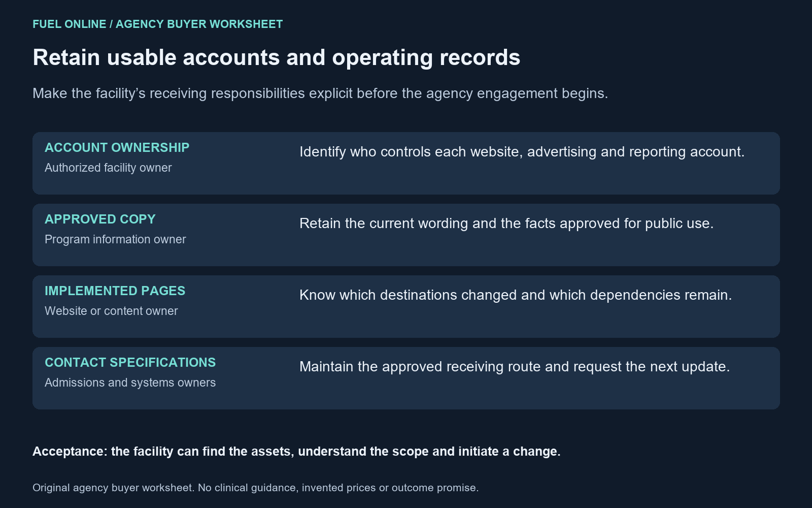
Task: Click the 'FUEL ONLINE / AGENCY BUYER WORKSHEET' header text
Action: click(157, 24)
